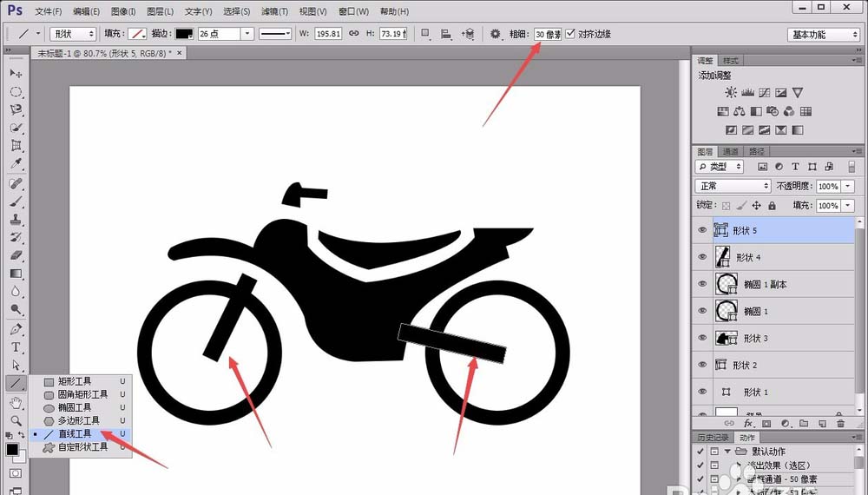Open path alignment options

pyautogui.click(x=445, y=34)
